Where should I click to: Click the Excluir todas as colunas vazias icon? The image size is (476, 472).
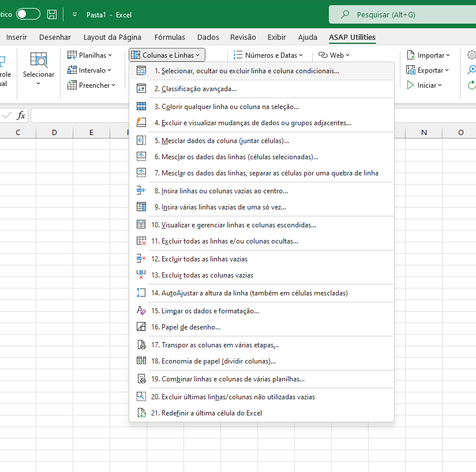pyautogui.click(x=141, y=275)
